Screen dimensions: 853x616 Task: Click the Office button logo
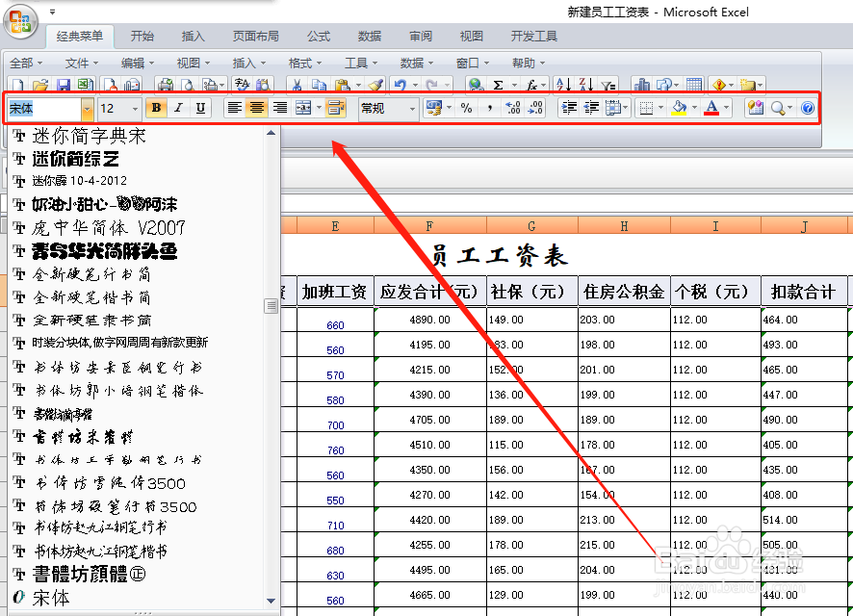(20, 22)
